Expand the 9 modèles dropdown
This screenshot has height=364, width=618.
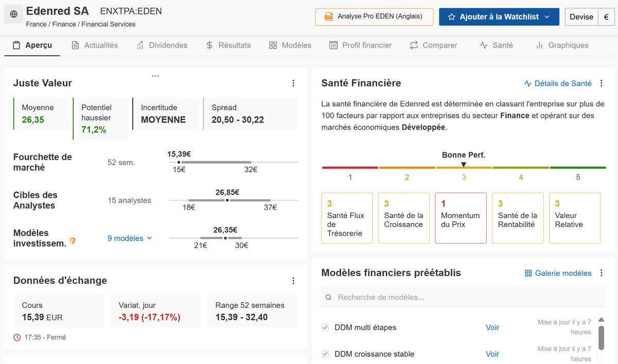pyautogui.click(x=130, y=238)
